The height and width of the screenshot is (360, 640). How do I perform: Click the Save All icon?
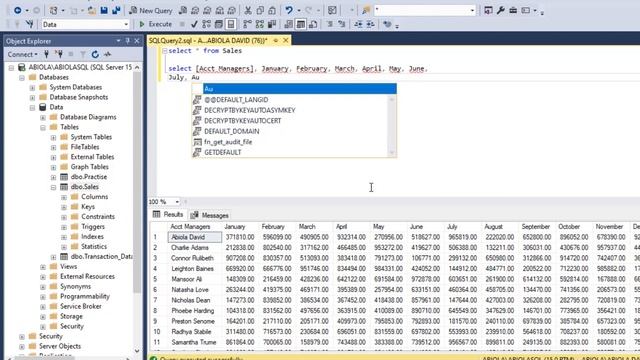tap(116, 10)
